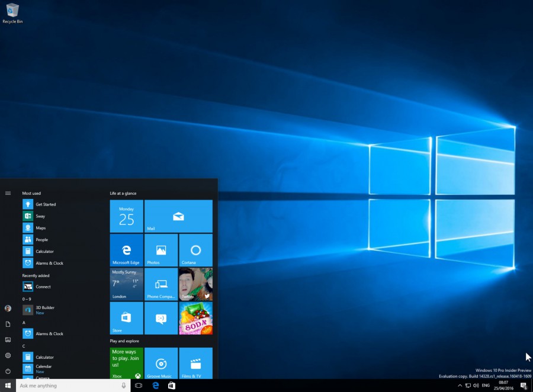Open clock showing 08:07
This screenshot has height=392, width=533.
pyautogui.click(x=503, y=385)
